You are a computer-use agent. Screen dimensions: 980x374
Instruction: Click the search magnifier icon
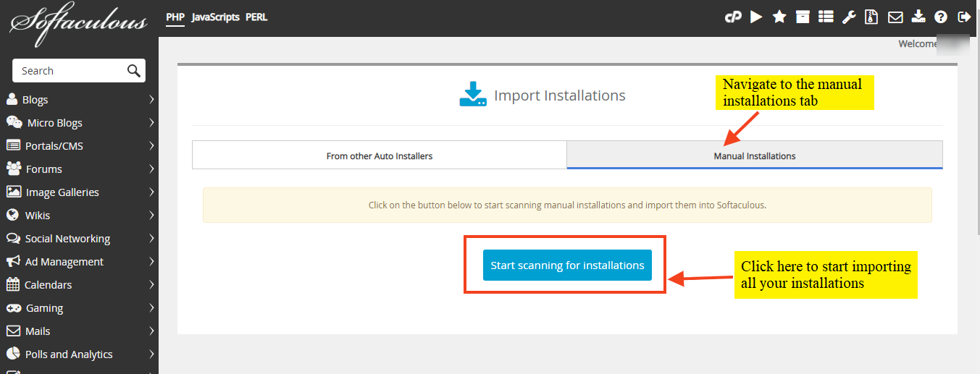(x=133, y=70)
